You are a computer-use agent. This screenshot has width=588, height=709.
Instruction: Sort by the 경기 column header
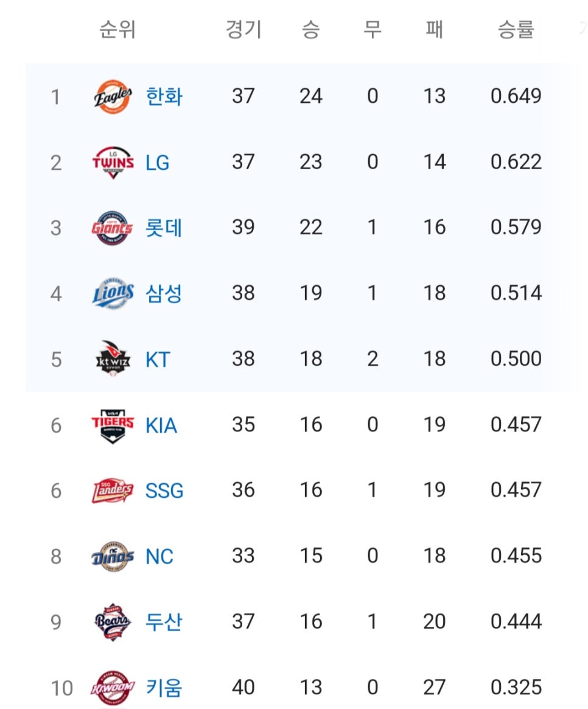[x=243, y=30]
